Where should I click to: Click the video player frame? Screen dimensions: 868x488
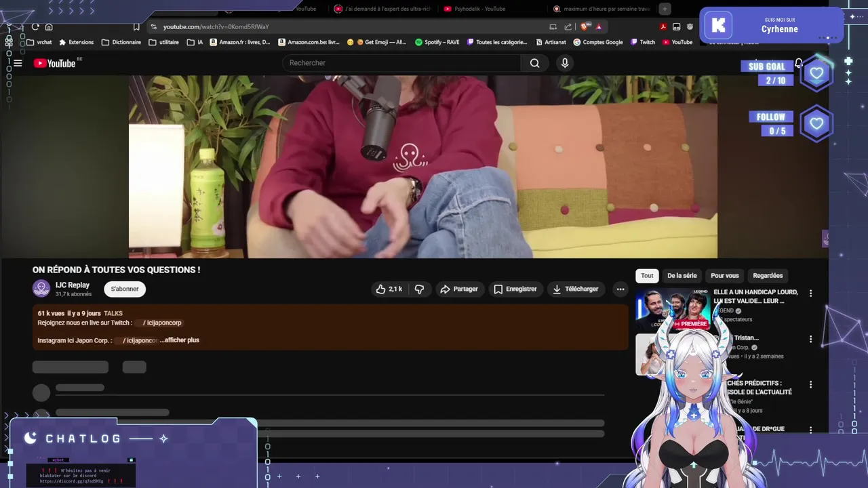[423, 167]
